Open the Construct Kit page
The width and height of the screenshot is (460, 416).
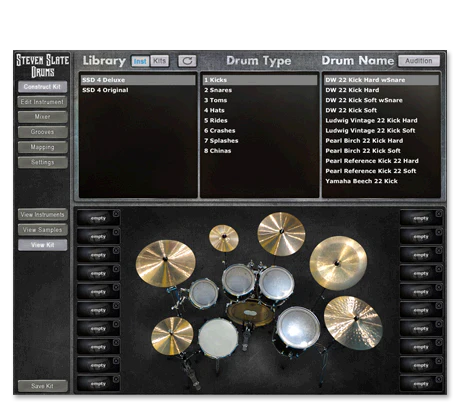(43, 87)
